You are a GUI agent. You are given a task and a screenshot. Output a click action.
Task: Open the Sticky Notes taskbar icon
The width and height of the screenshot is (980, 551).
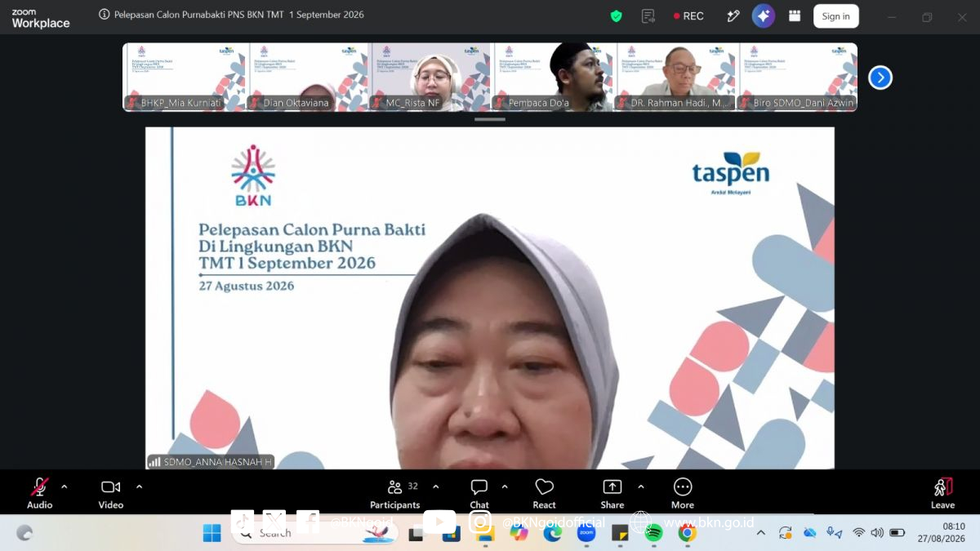[620, 533]
